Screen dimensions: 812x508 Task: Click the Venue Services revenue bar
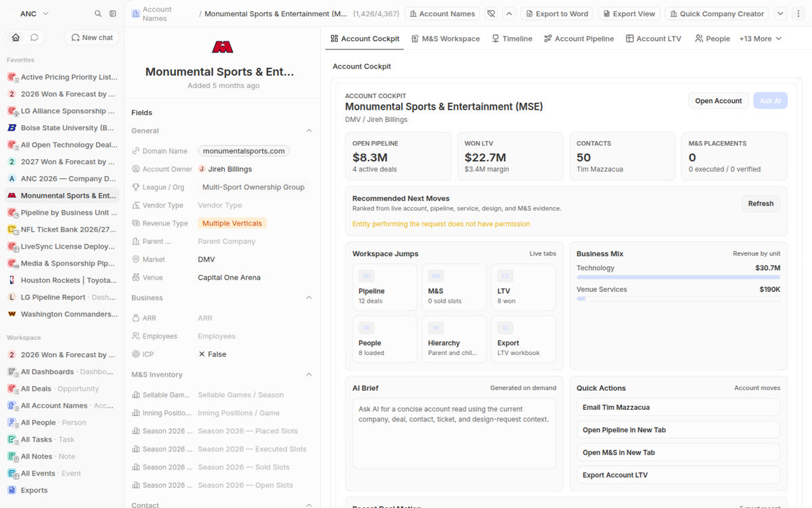pyautogui.click(x=678, y=299)
